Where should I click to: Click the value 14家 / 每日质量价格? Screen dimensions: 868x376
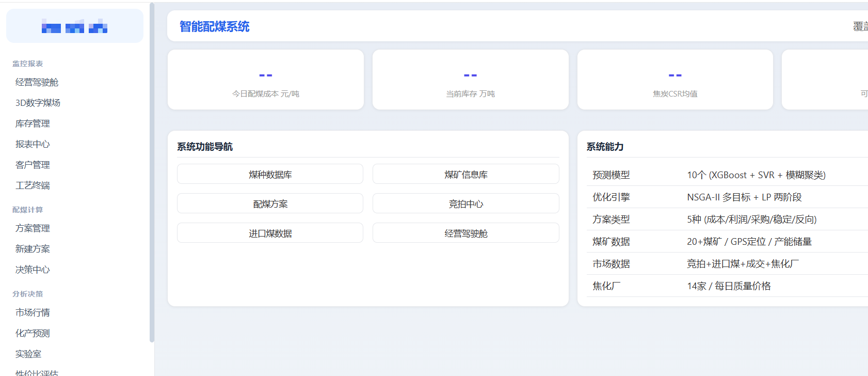(x=729, y=286)
